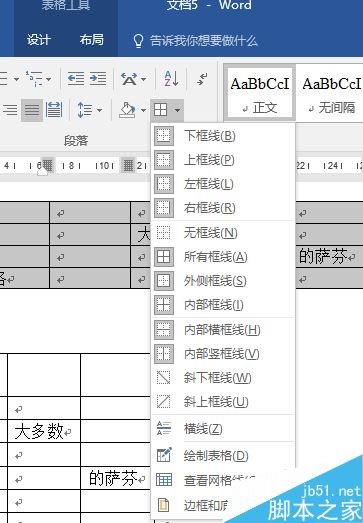Click lower table cell containing 的萨芬
This screenshot has height=523, width=363.
click(x=115, y=478)
